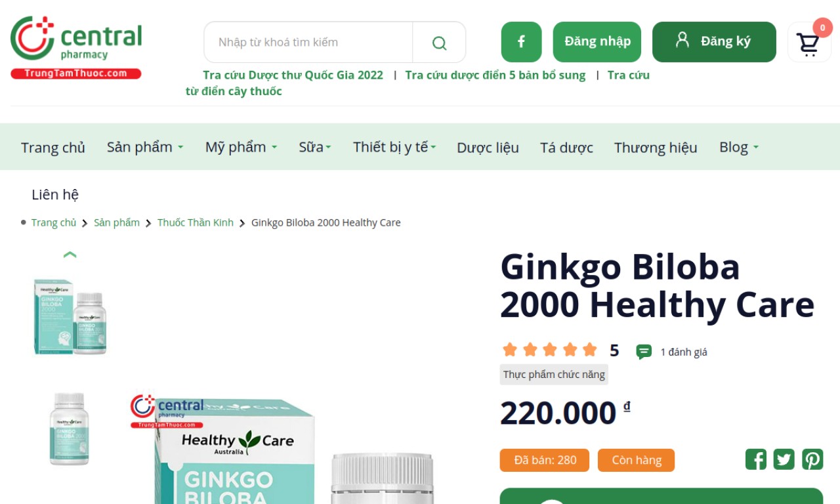The image size is (840, 504).
Task: Click the thumbnail carousel up arrow
Action: pyautogui.click(x=70, y=255)
